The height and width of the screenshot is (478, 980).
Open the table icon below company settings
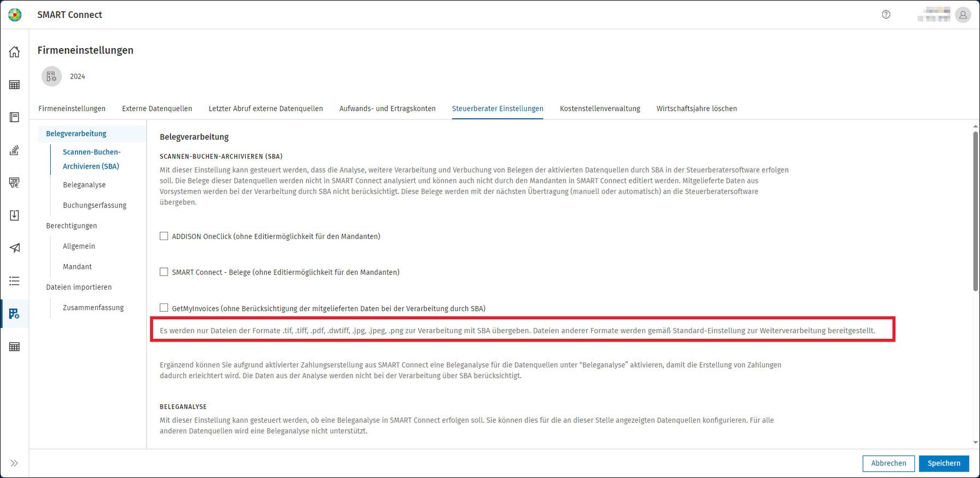tap(15, 346)
